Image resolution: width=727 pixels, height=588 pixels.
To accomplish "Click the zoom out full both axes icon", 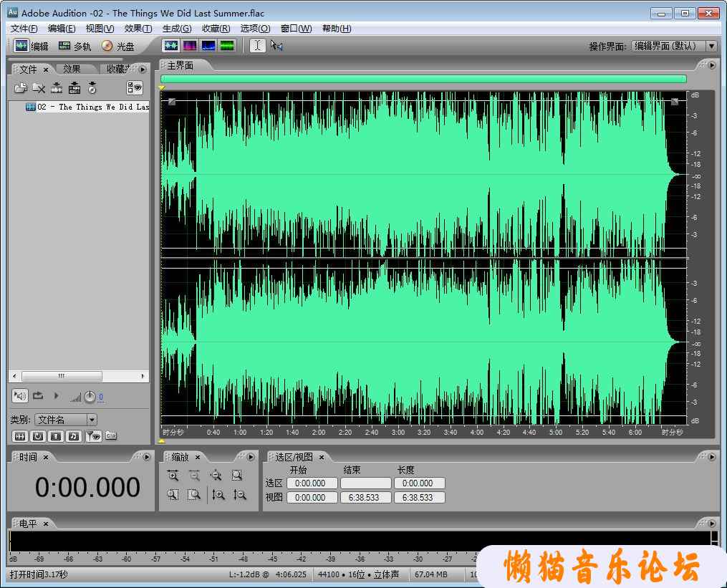I will click(x=216, y=476).
